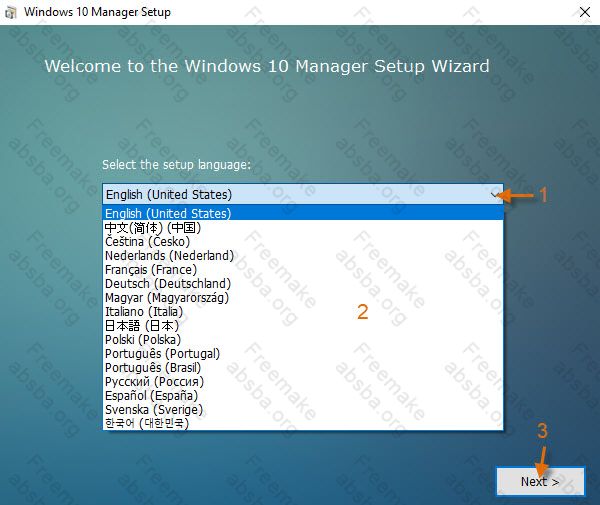Click the Windows 10 Manager Setup title icon

pos(11,12)
